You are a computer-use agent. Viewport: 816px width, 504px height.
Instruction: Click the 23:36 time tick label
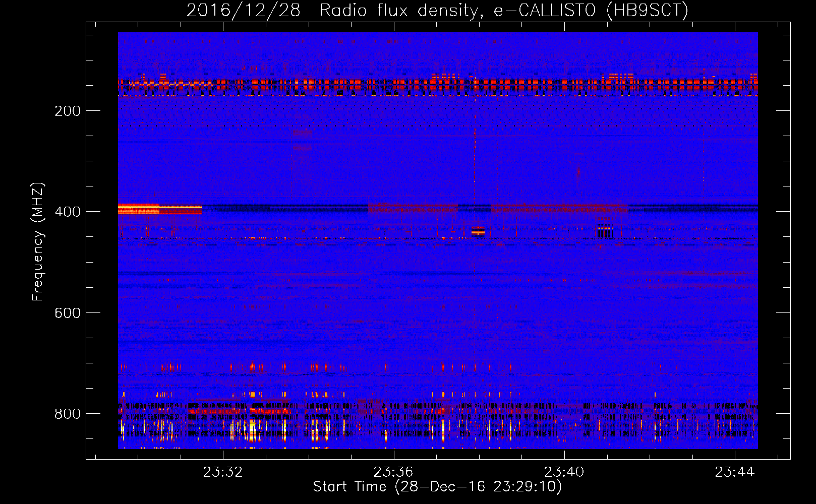click(x=393, y=472)
